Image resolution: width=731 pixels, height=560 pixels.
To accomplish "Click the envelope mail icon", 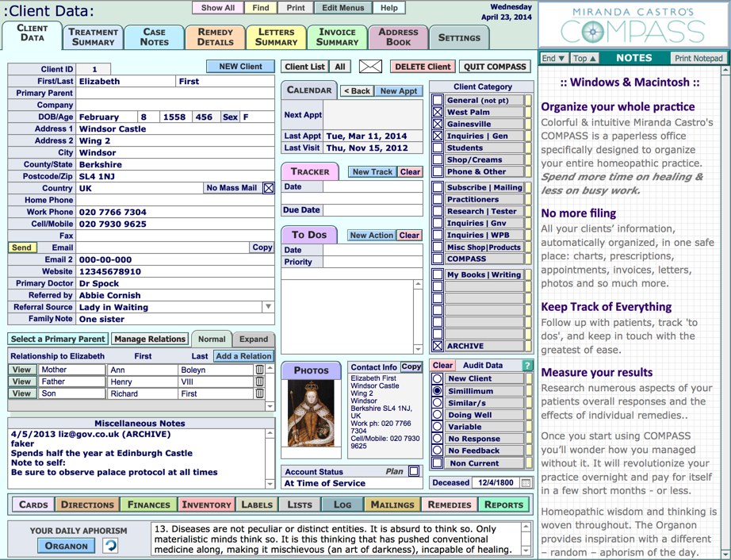I will (x=370, y=67).
